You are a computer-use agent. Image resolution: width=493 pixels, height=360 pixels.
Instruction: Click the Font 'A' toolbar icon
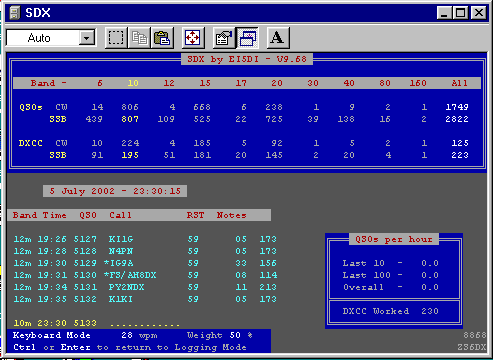[x=278, y=38]
